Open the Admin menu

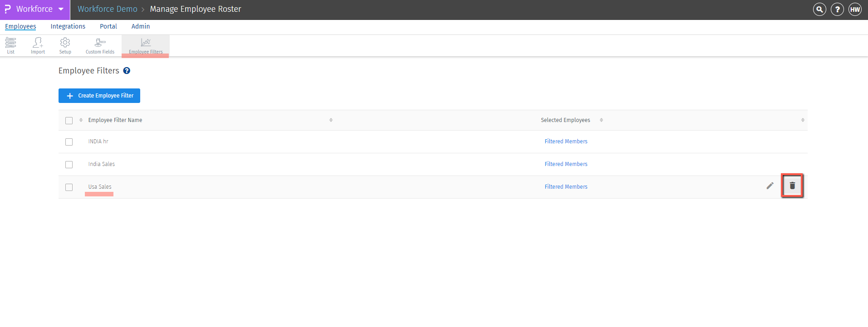(141, 26)
